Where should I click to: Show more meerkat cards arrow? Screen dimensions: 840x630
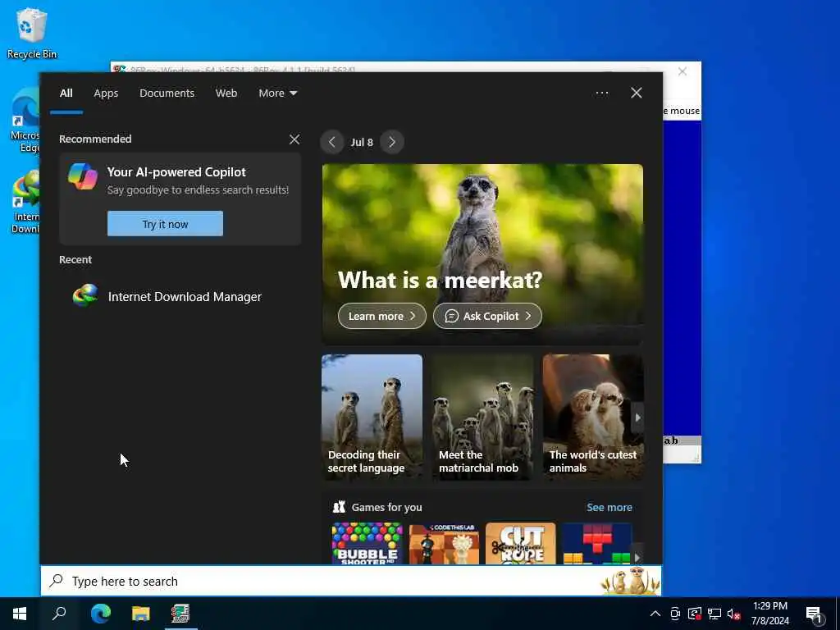coord(637,418)
